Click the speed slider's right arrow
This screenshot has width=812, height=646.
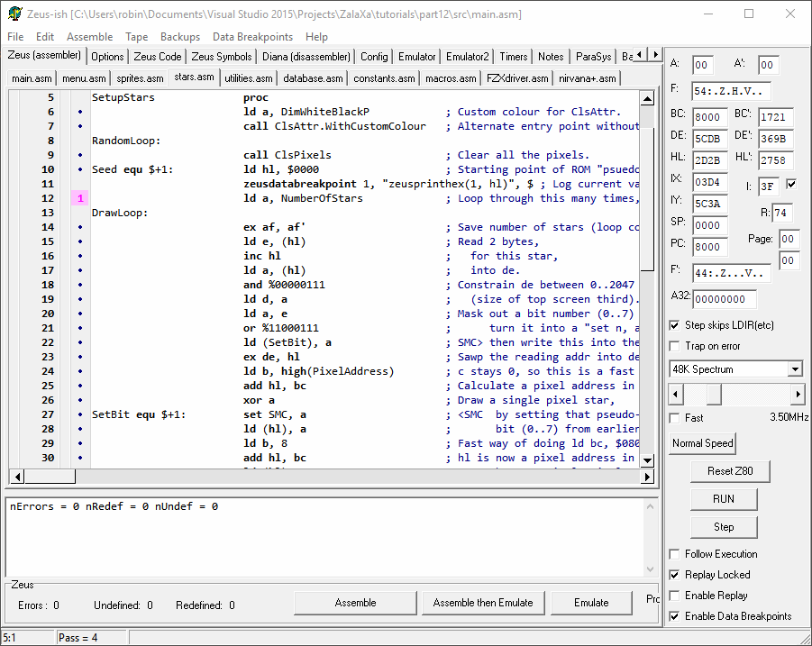pos(797,395)
